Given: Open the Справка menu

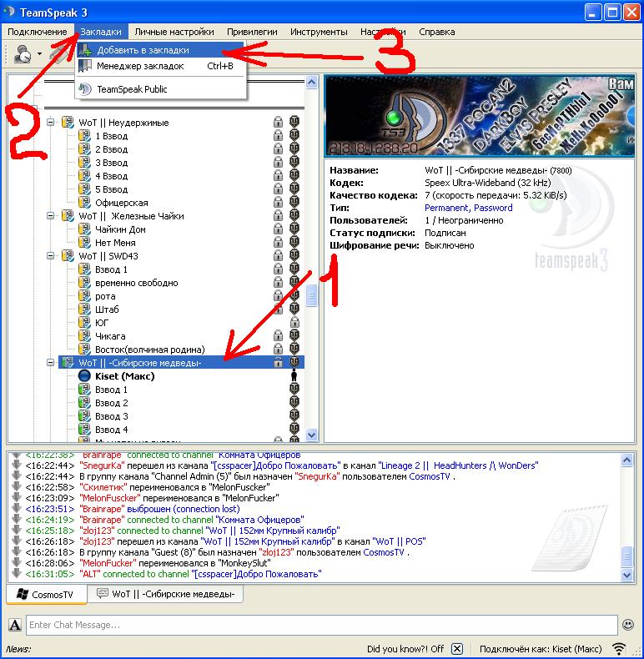Looking at the screenshot, I should [x=437, y=32].
